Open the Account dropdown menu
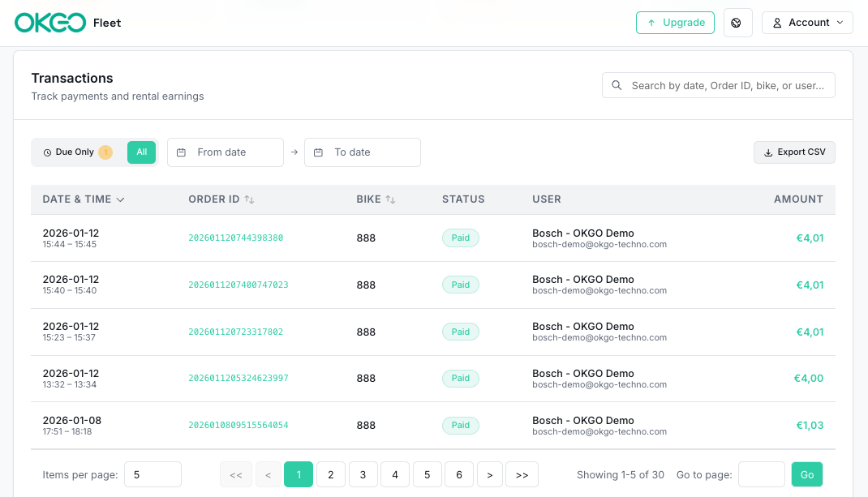The height and width of the screenshot is (497, 868). click(807, 23)
